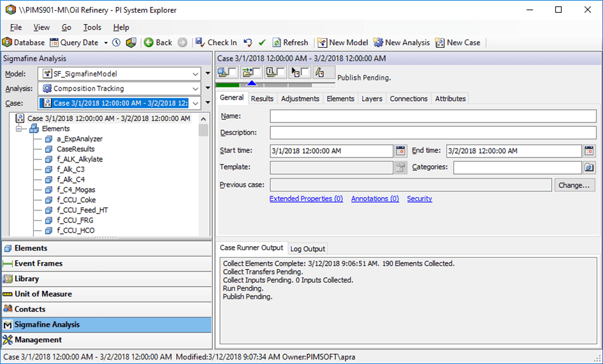Image resolution: width=603 pixels, height=364 pixels.
Task: Click black arrow menu beside Model box
Action: tap(208, 73)
